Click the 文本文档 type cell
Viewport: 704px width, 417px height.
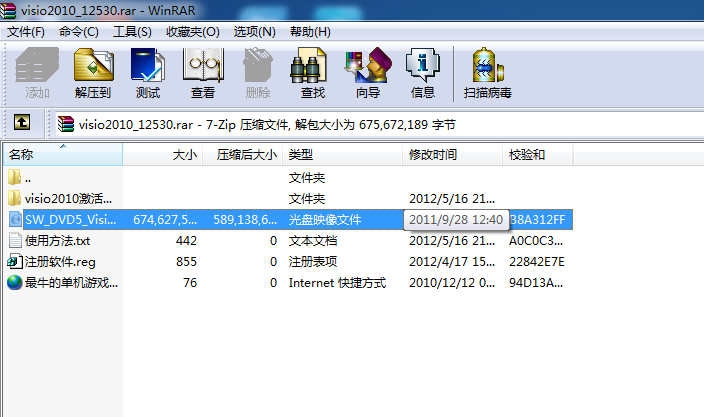(x=312, y=241)
